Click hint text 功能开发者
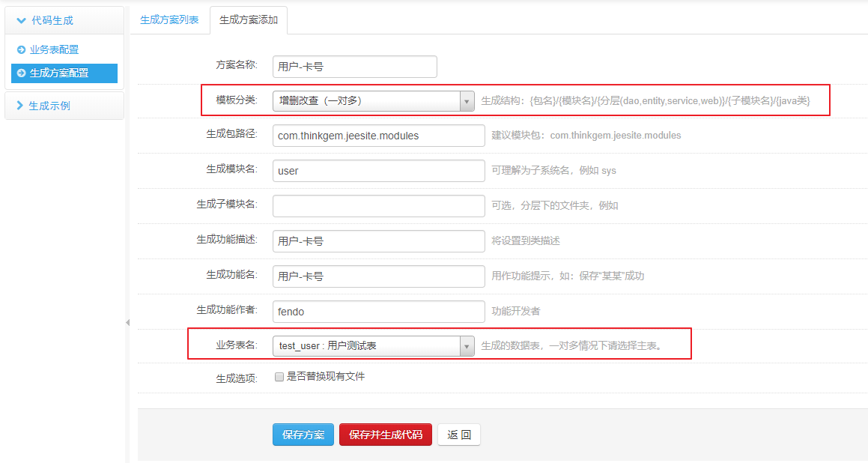The image size is (868, 463). (x=516, y=311)
